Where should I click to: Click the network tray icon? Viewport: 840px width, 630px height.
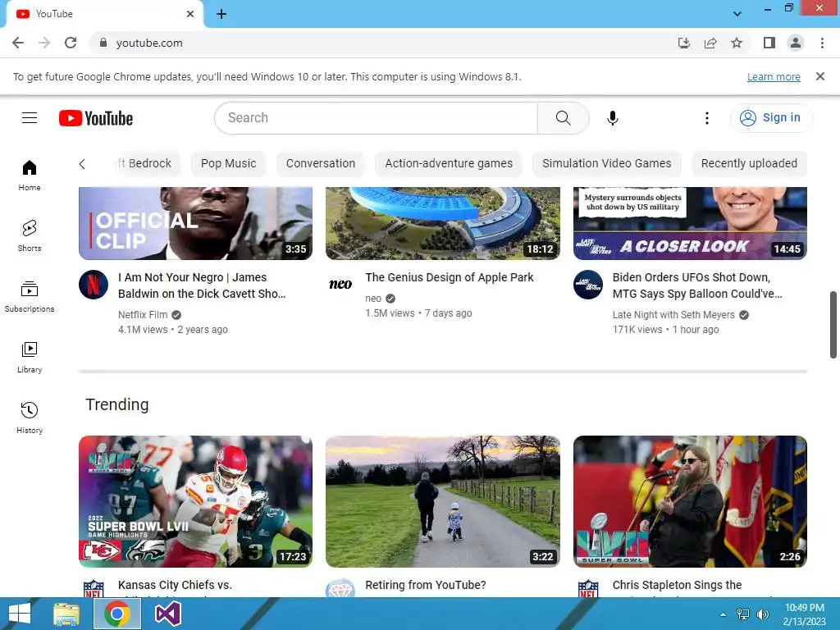(x=743, y=614)
